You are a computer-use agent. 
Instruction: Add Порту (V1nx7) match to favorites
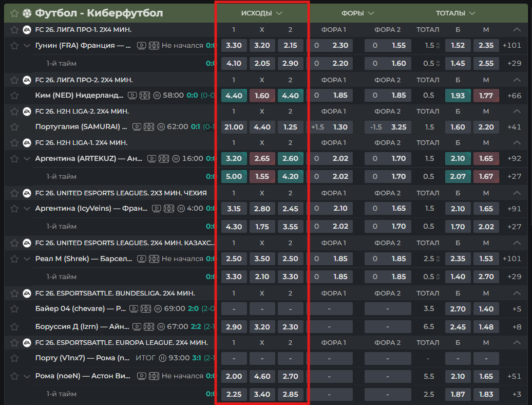pos(14,358)
